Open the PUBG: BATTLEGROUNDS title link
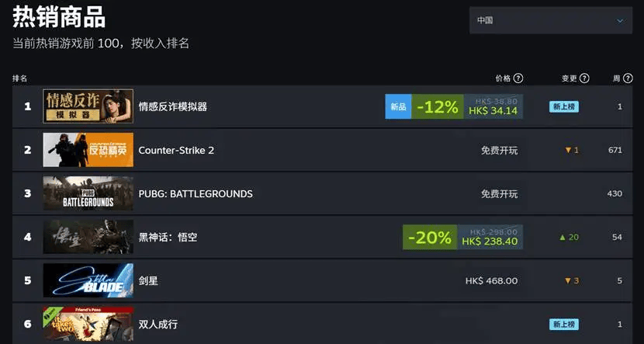Image resolution: width=644 pixels, height=344 pixels. pos(196,193)
